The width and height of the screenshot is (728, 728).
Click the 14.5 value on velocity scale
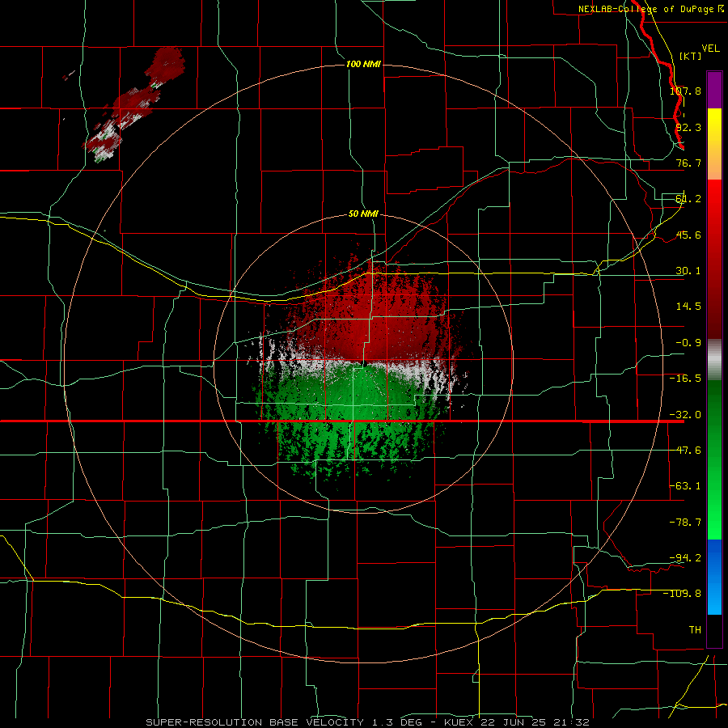[x=688, y=307]
